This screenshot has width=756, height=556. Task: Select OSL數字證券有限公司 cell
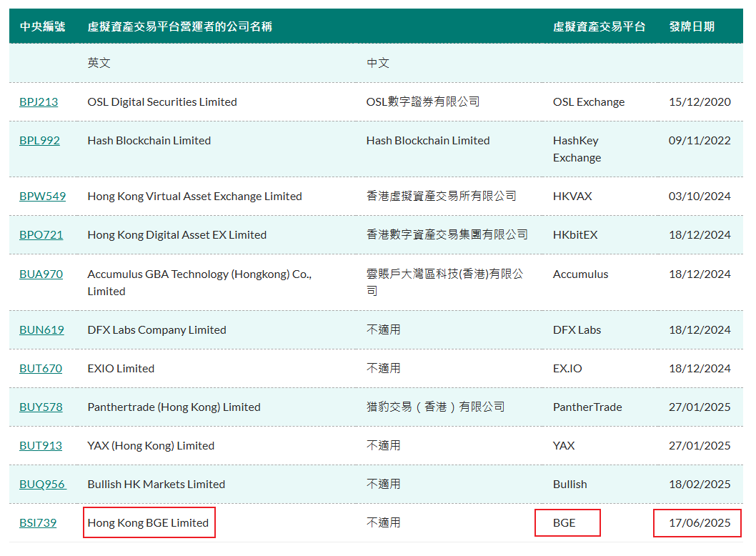point(423,101)
